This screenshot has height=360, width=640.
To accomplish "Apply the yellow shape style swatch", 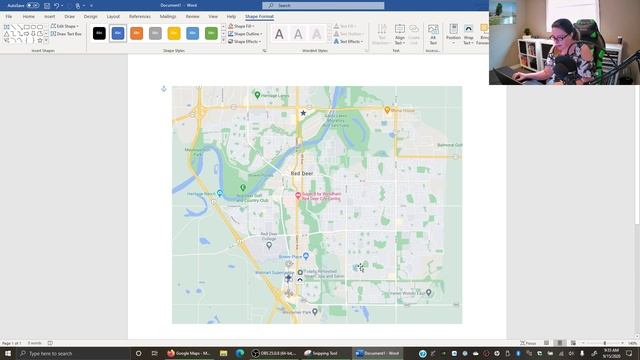I will [174, 33].
